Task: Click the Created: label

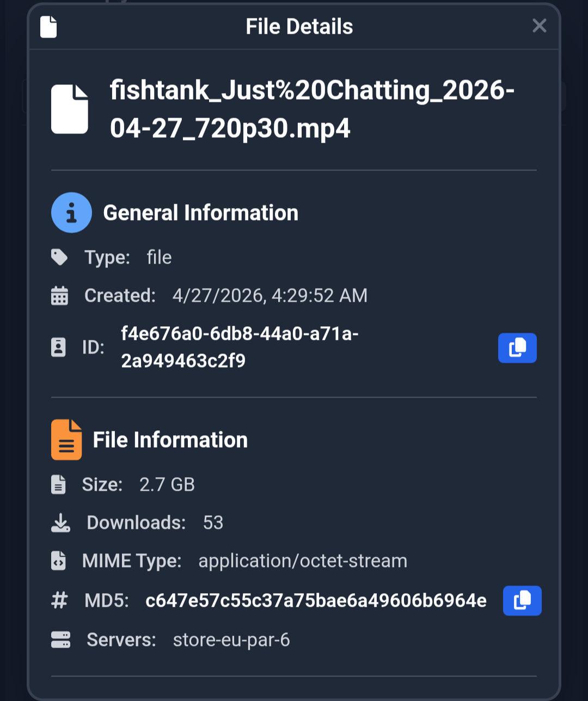Action: [120, 296]
